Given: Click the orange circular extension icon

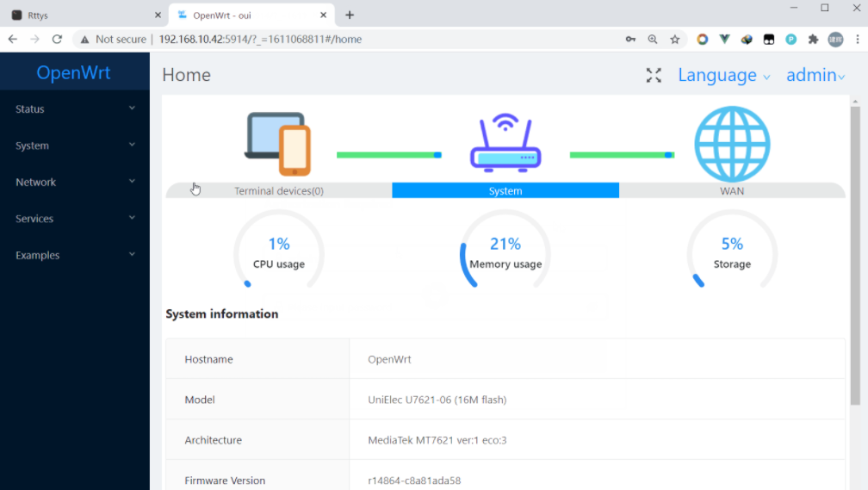Looking at the screenshot, I should click(703, 40).
